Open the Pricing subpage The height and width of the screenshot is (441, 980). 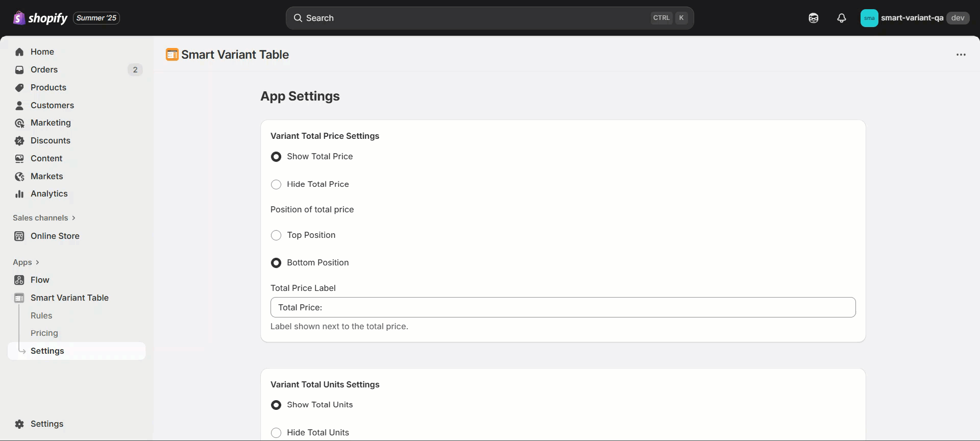(44, 333)
